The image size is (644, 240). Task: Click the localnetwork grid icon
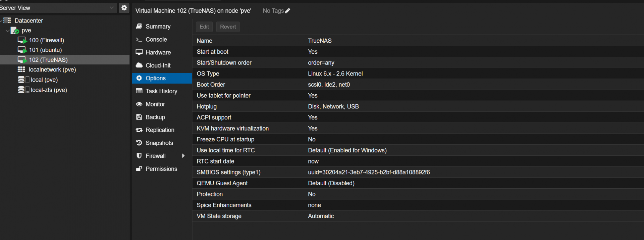pos(21,69)
